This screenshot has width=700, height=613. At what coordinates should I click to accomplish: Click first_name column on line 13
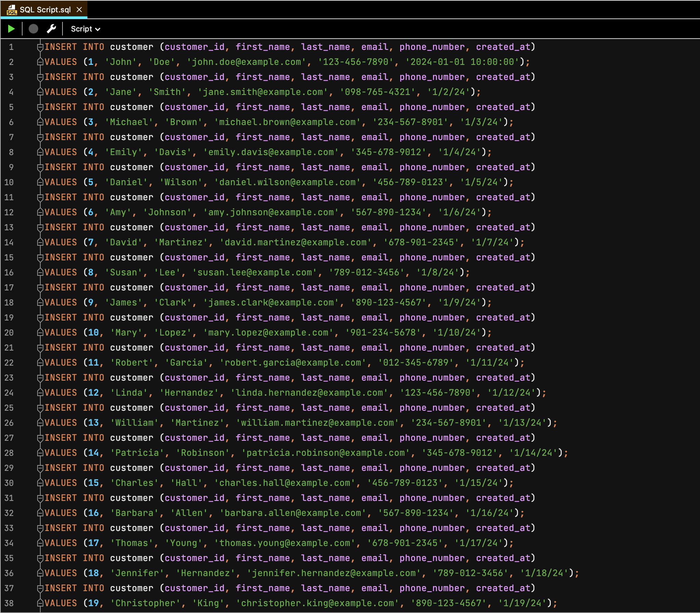(x=263, y=228)
